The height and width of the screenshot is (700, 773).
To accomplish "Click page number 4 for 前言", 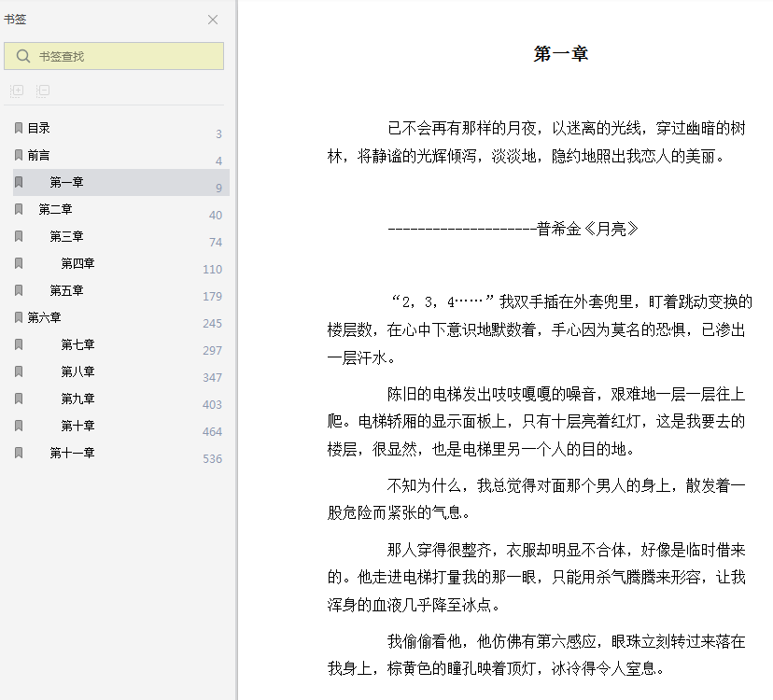I will pyautogui.click(x=218, y=161).
